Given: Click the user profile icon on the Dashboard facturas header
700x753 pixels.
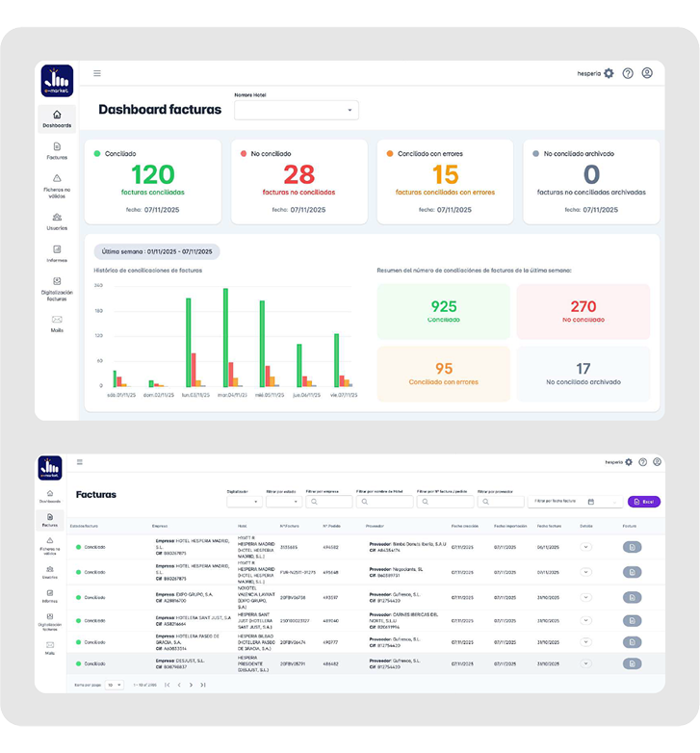Looking at the screenshot, I should 647,73.
